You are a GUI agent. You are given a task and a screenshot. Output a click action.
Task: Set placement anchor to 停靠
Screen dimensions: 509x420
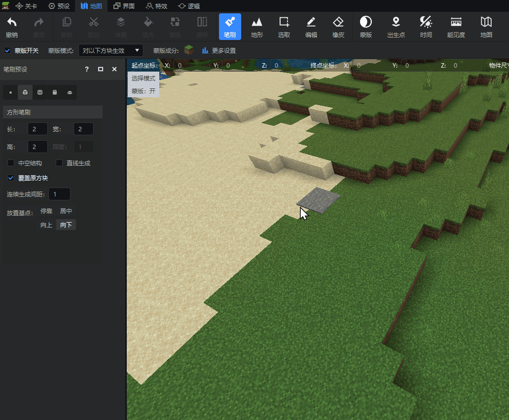pyautogui.click(x=46, y=211)
